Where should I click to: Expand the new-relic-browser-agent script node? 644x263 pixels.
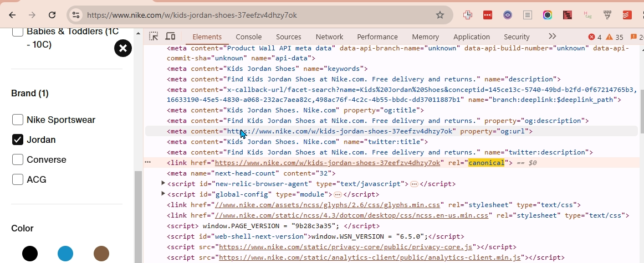pos(163,183)
